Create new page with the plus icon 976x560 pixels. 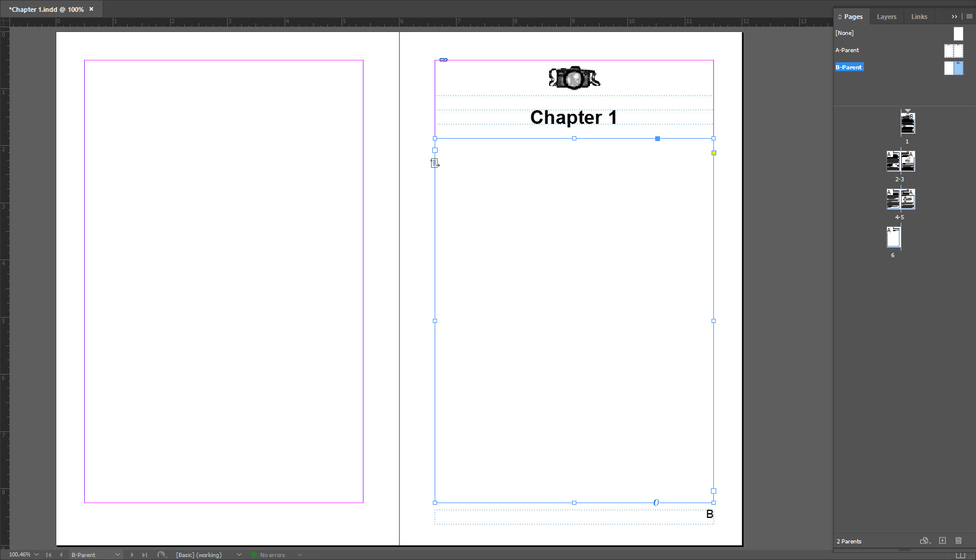[x=942, y=540]
